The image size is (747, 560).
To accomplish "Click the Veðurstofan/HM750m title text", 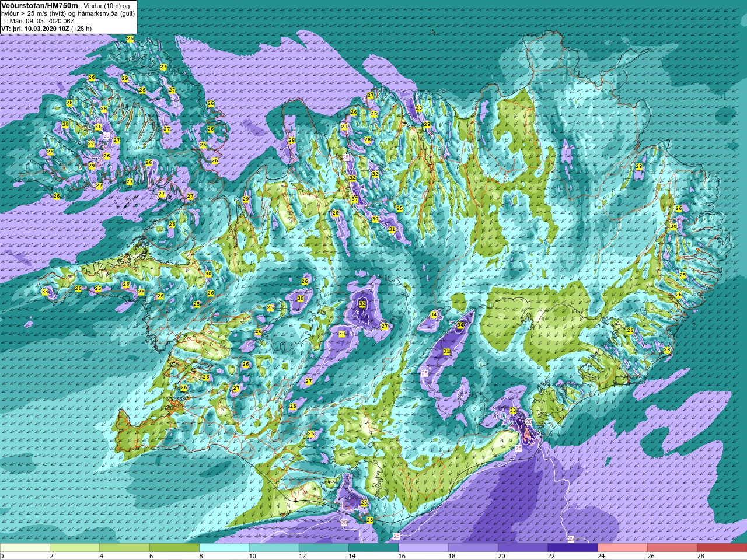I will tap(40, 5).
